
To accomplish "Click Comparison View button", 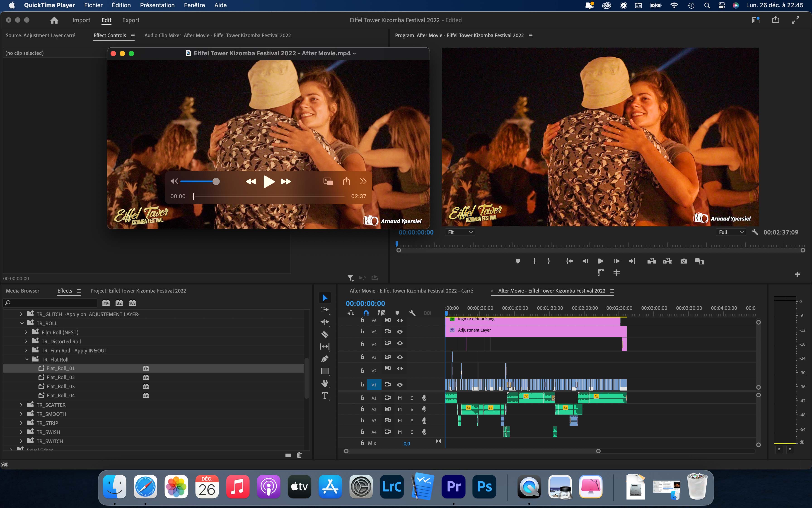I will [x=699, y=261].
